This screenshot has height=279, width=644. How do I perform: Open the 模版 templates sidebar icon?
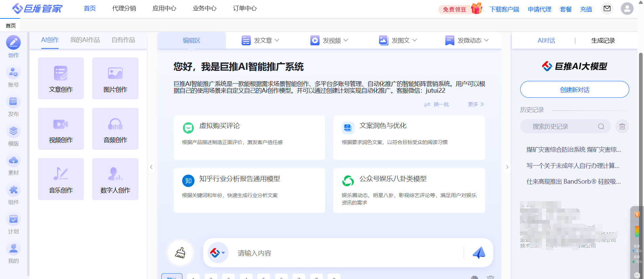13,135
